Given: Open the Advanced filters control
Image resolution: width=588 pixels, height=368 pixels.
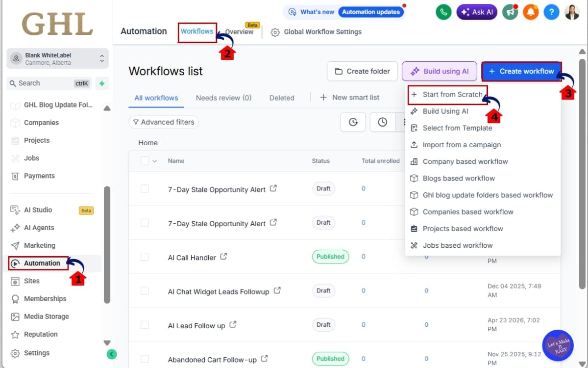Looking at the screenshot, I should [x=164, y=122].
